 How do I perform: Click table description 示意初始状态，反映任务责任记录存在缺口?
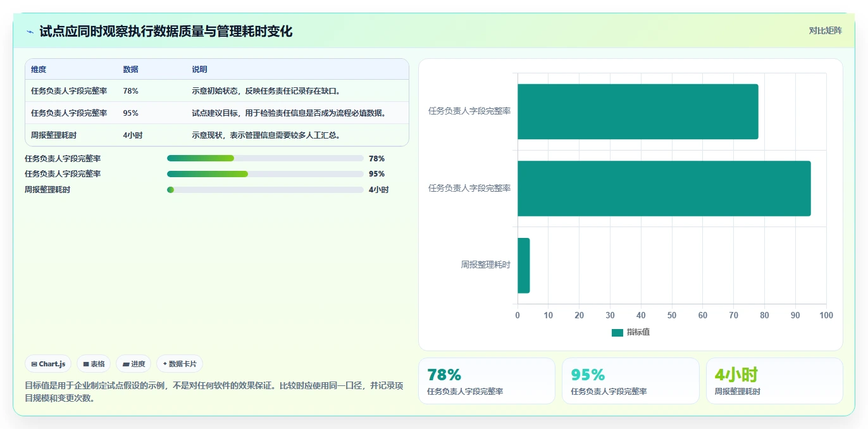tap(266, 91)
